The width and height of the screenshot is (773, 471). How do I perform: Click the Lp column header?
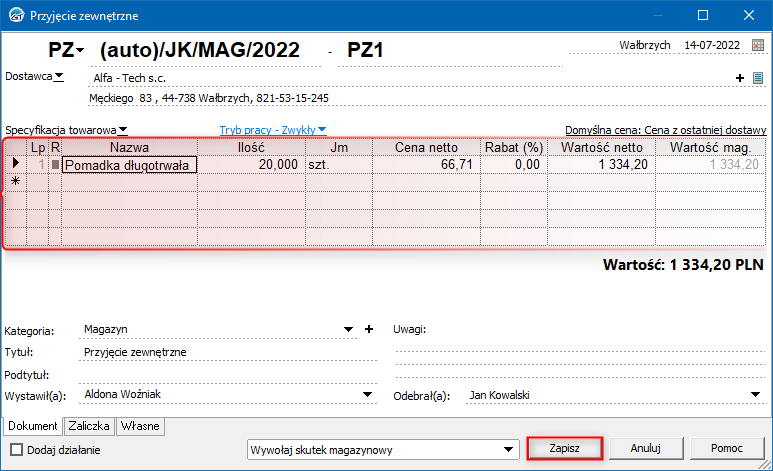37,147
